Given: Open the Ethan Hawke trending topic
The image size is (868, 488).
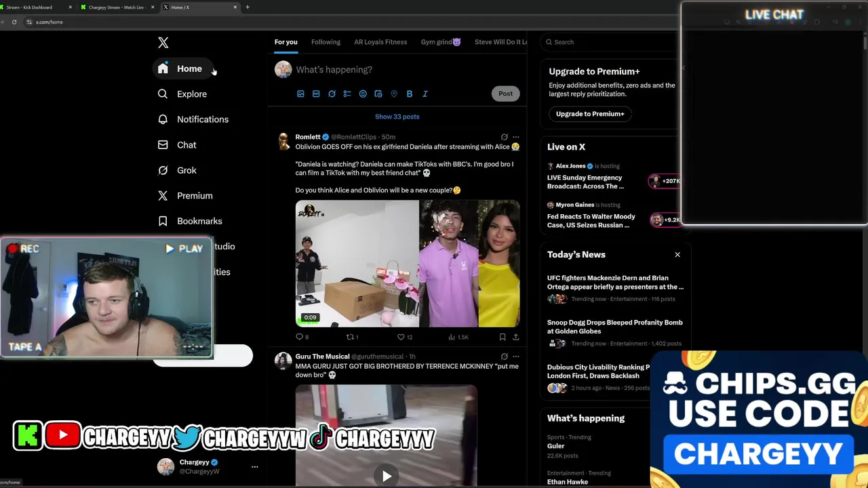Looking at the screenshot, I should tap(568, 482).
